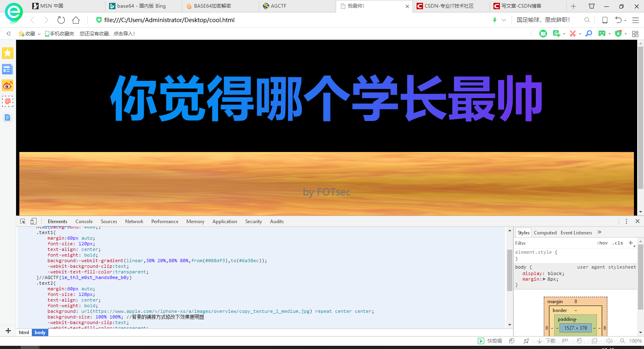Click the green lightning speed mode icon
644x349 pixels.
point(495,20)
